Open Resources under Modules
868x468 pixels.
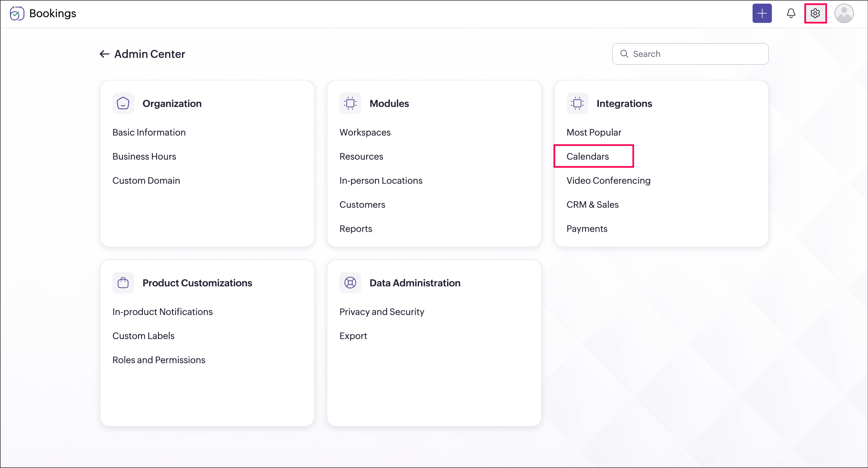click(361, 156)
